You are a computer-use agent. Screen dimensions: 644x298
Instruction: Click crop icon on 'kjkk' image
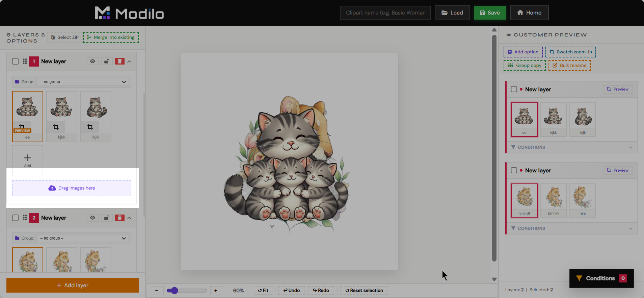pyautogui.click(x=56, y=127)
